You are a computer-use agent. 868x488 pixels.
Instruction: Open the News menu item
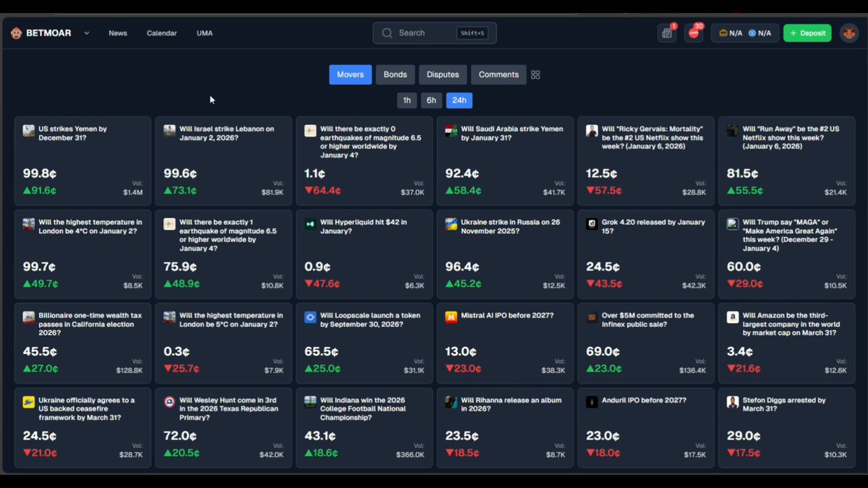pyautogui.click(x=118, y=33)
